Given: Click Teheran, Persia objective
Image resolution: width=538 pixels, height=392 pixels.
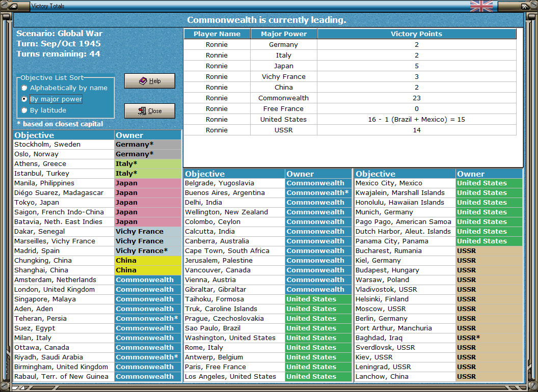Looking at the screenshot, I should 64,318.
